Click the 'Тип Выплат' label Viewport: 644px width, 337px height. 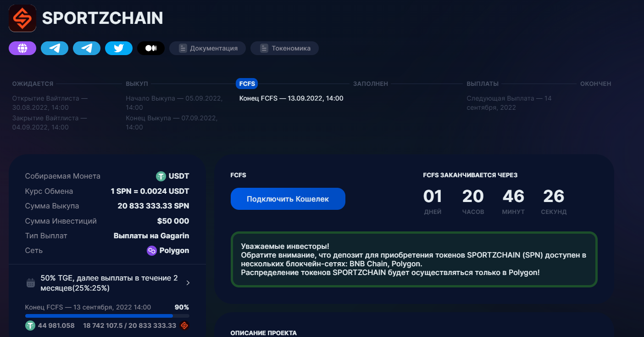click(46, 236)
